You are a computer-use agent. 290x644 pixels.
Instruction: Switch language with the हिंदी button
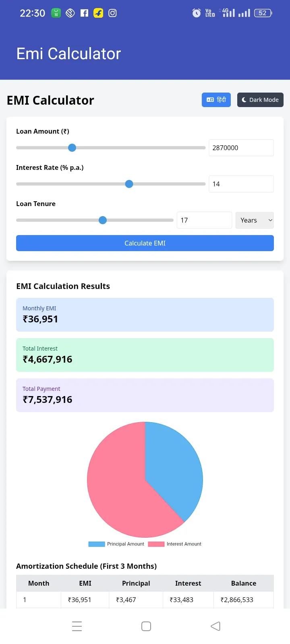pyautogui.click(x=216, y=100)
